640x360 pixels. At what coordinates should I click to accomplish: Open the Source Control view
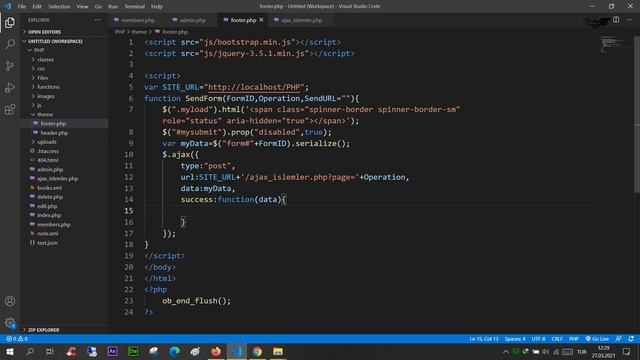[x=10, y=66]
